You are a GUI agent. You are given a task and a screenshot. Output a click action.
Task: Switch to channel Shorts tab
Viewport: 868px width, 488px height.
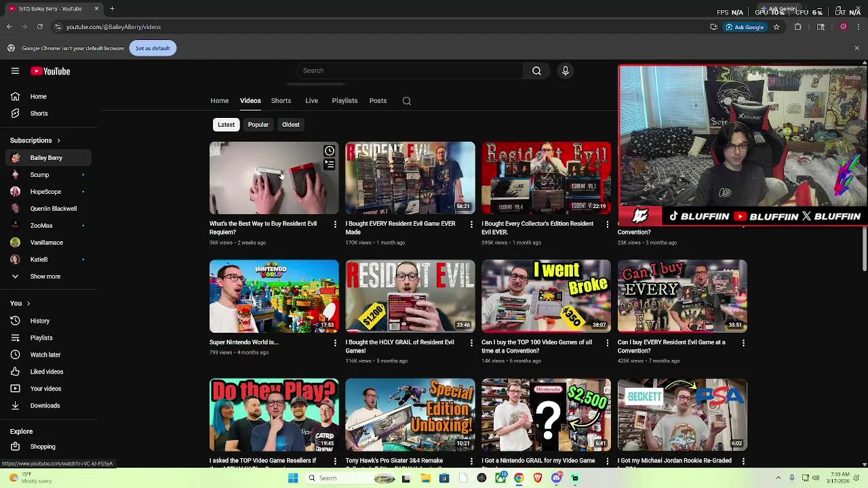(281, 101)
